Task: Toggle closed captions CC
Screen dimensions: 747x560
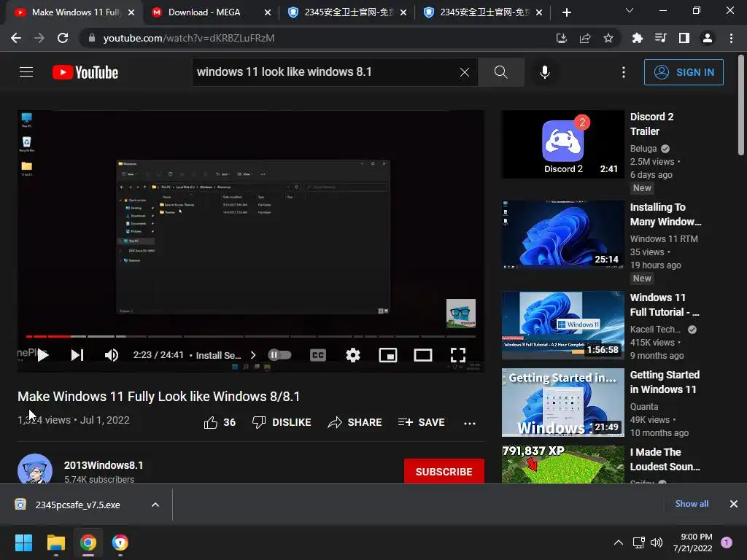Action: [x=318, y=355]
